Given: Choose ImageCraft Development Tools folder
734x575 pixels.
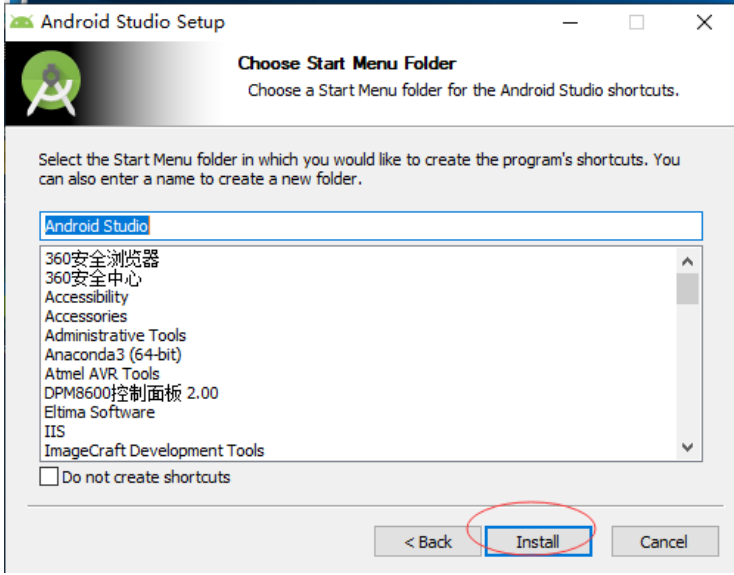Looking at the screenshot, I should [154, 450].
